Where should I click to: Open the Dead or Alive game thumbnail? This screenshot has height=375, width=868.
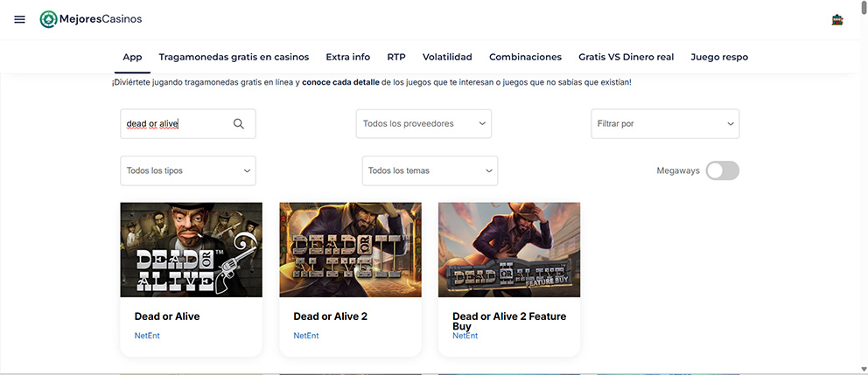pos(191,249)
